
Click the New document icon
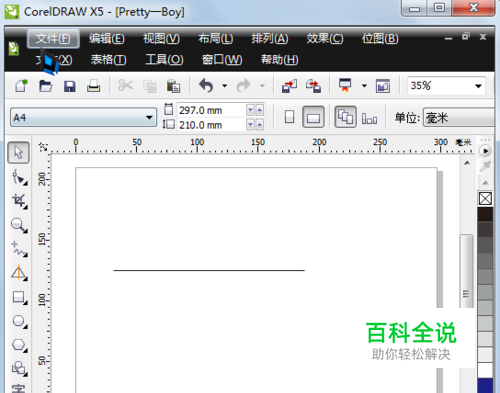pos(21,86)
